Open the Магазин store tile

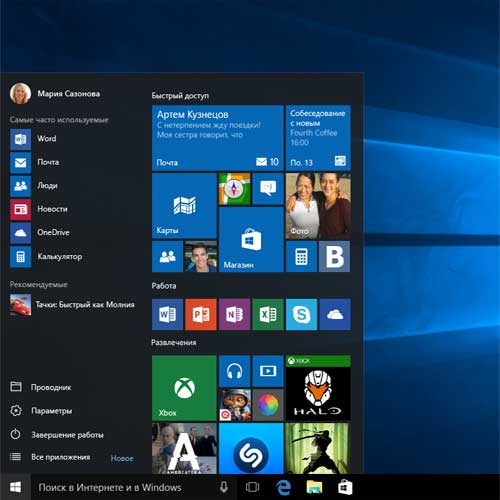pos(251,239)
